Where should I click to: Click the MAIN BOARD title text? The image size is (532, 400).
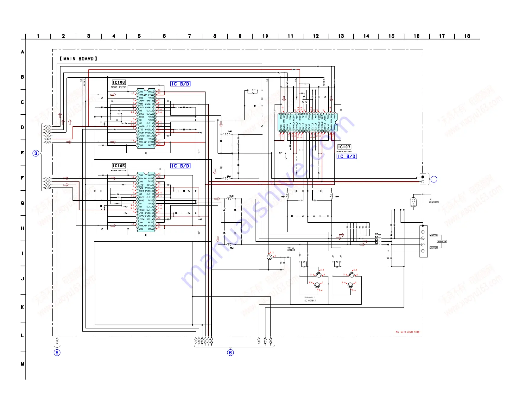(78, 59)
